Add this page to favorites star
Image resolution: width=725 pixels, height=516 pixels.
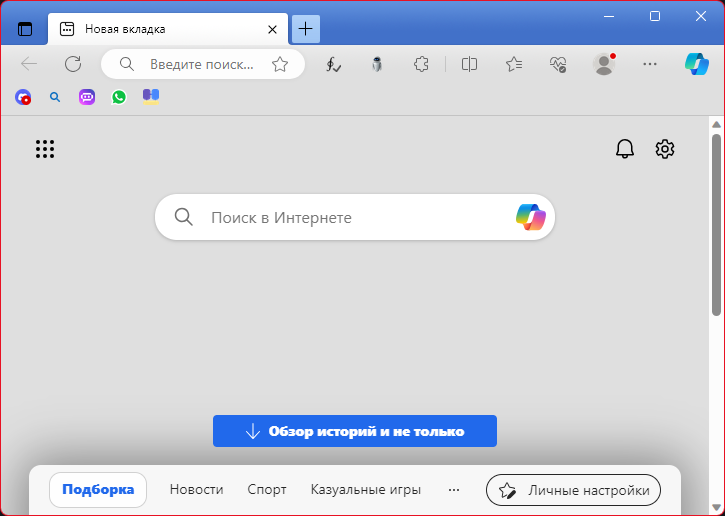280,64
